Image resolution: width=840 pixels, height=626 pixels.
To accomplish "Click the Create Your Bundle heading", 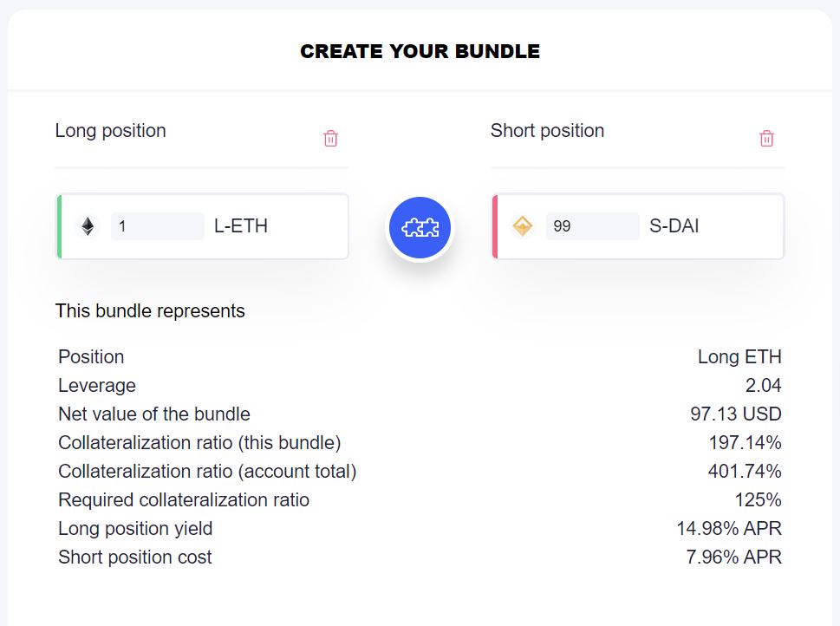I will (x=420, y=52).
